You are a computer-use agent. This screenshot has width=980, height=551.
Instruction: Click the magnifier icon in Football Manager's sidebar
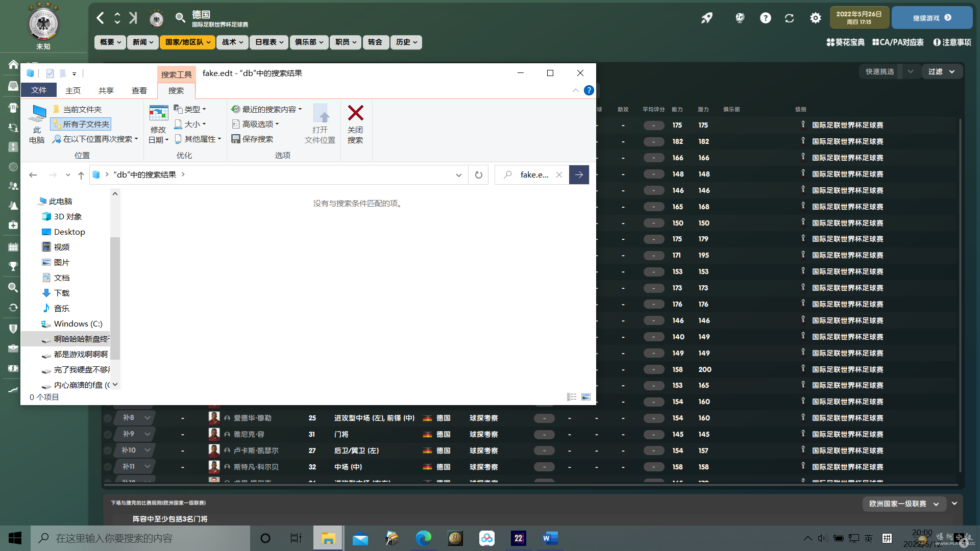[13, 287]
